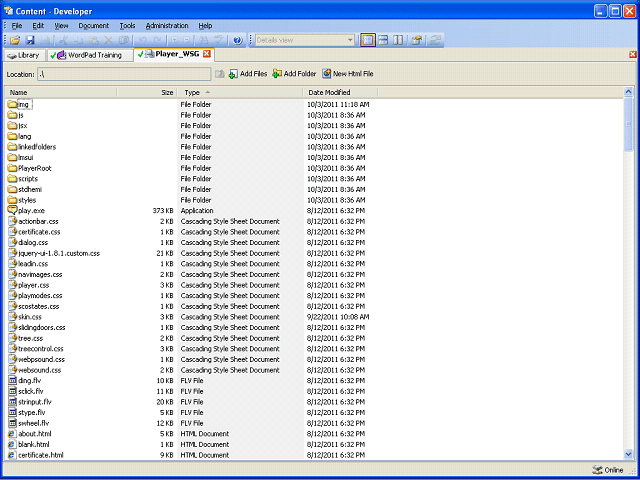Select the certificate.html file
Viewport: 640px width, 480px height.
[x=41, y=455]
